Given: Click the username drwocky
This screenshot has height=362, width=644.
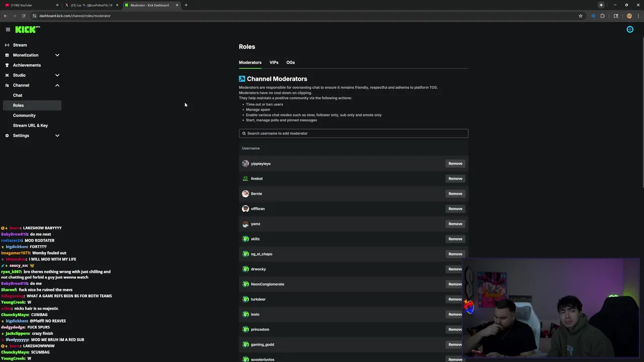Looking at the screenshot, I should click(x=258, y=269).
